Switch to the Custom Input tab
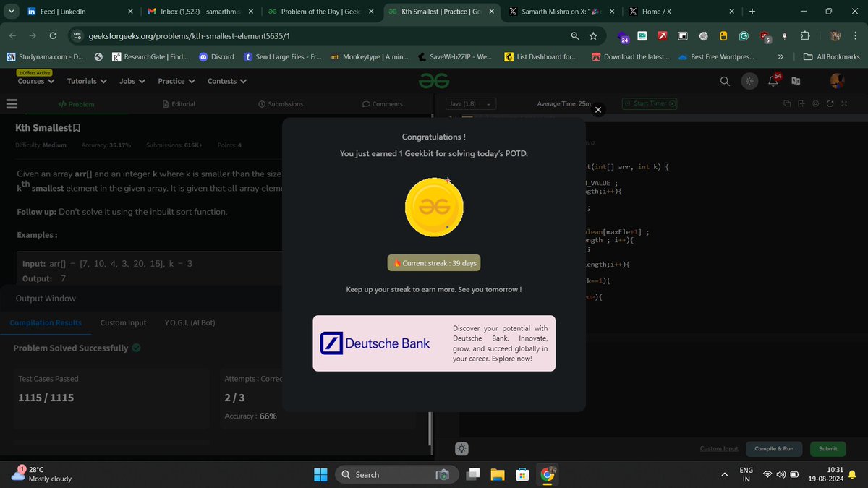This screenshot has width=868, height=488. 123,322
